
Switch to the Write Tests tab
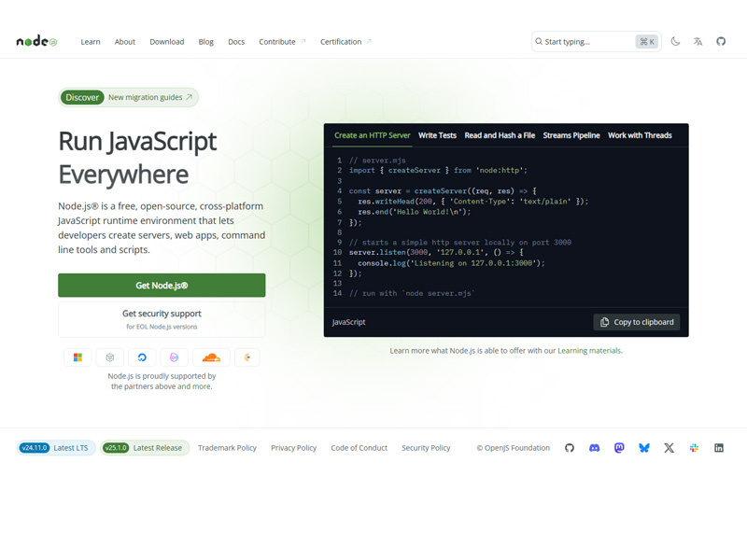point(437,135)
